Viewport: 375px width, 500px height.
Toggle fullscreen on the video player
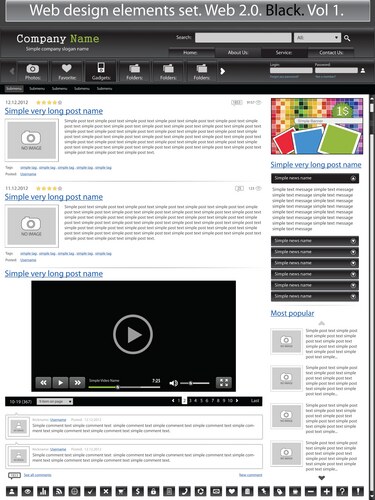point(224,383)
